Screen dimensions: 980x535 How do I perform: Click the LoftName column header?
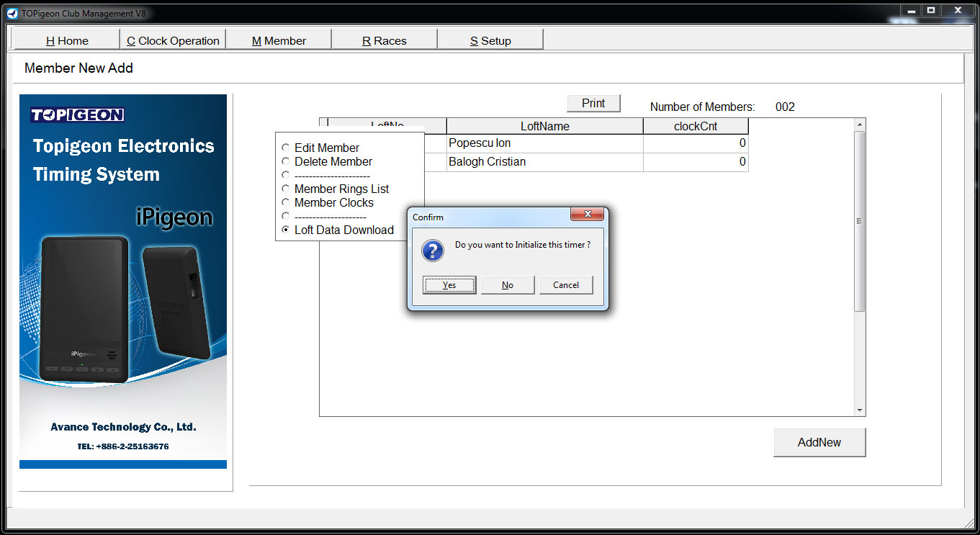[545, 126]
